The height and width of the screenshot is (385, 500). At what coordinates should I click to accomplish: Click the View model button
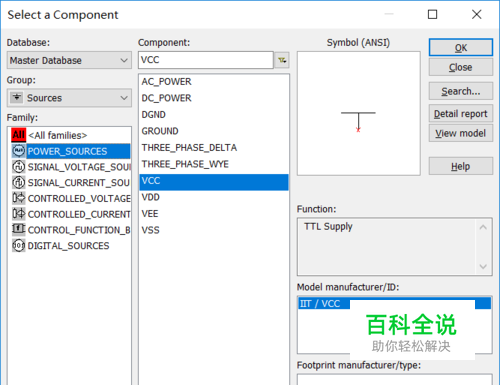pos(461,133)
